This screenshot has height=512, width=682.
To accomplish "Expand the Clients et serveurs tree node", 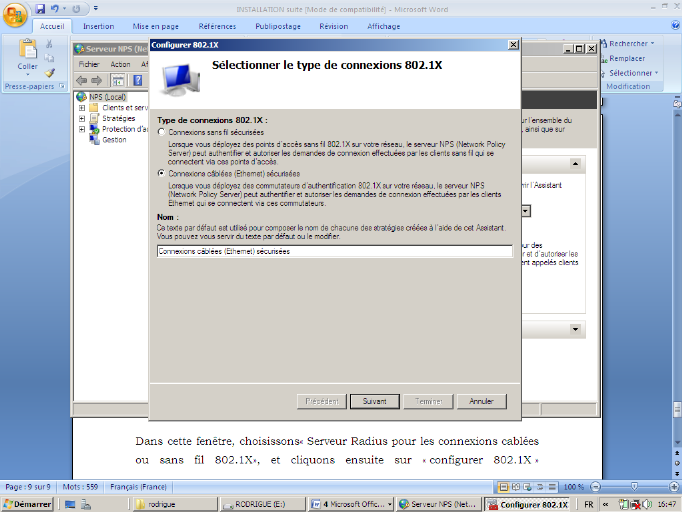I will [x=82, y=107].
